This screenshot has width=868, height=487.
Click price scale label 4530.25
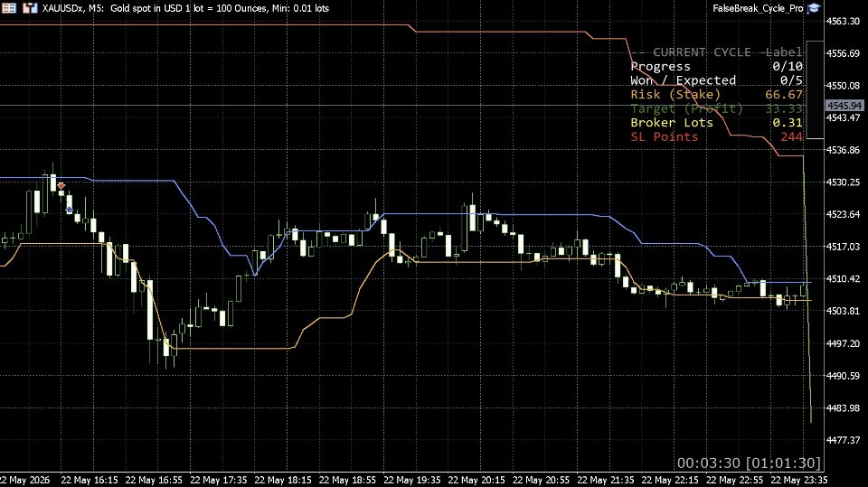coord(843,183)
